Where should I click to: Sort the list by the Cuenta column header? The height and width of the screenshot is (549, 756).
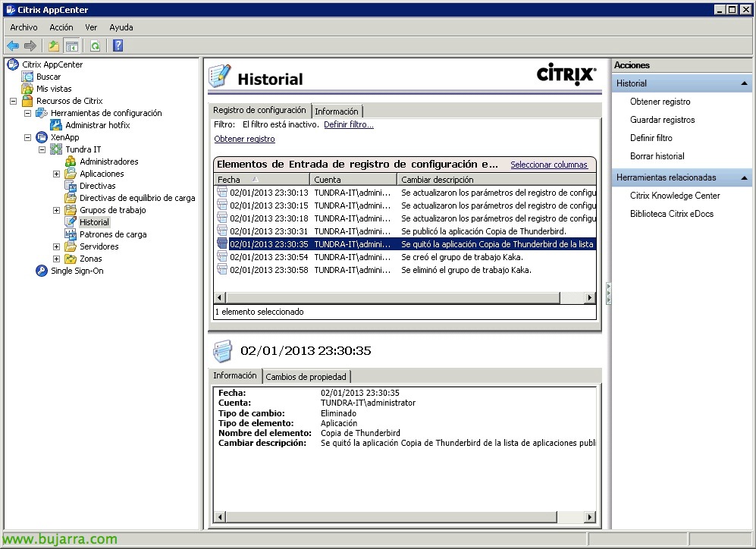tap(353, 179)
